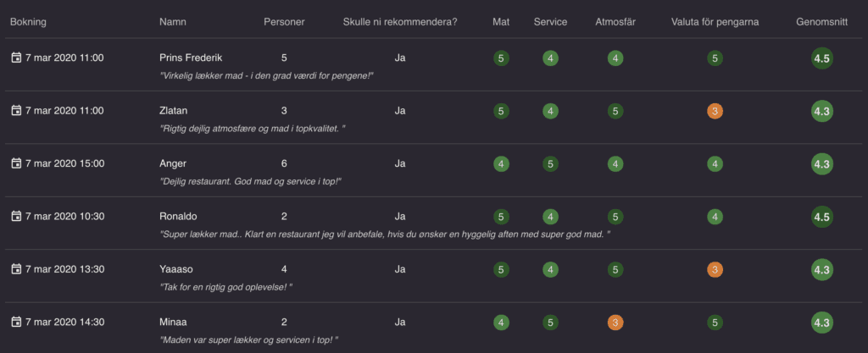The image size is (868, 353).
Task: Click Prins Frederik's 4.5 average score badge
Action: (822, 58)
